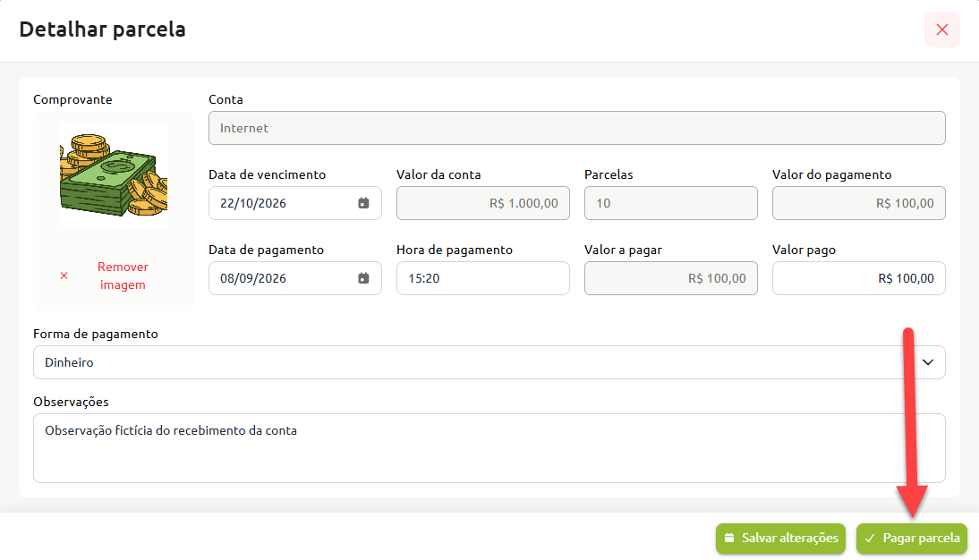
Task: Click the Parcelas field showing 10
Action: point(670,203)
